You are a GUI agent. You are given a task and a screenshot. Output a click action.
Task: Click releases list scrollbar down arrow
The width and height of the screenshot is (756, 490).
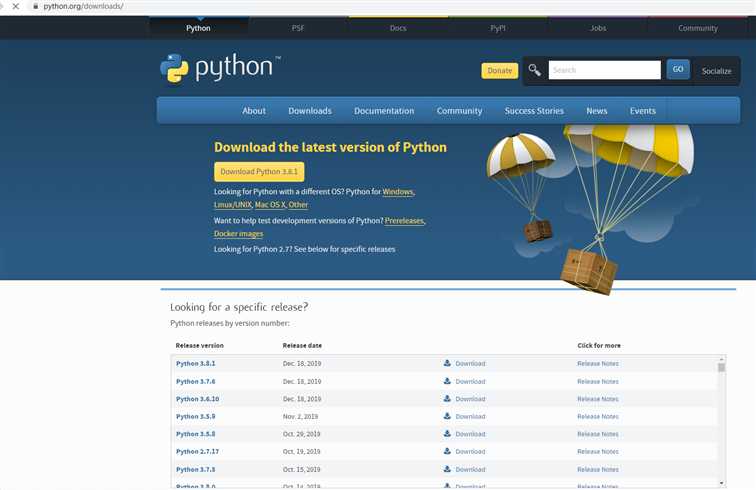[x=721, y=483]
